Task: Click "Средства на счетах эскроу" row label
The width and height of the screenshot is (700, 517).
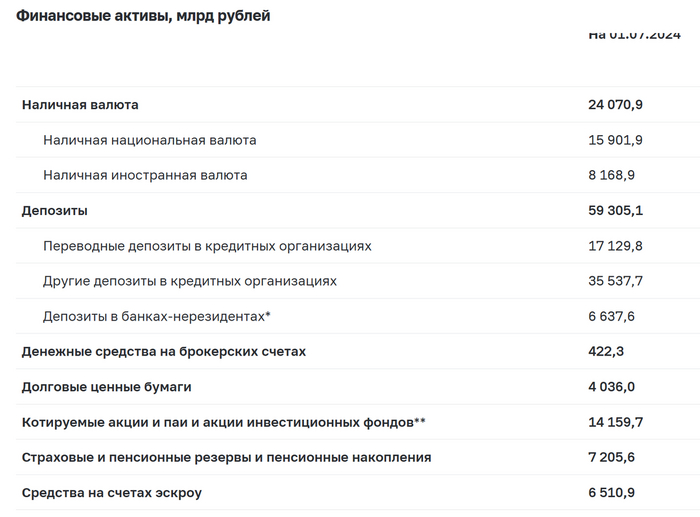Action: pyautogui.click(x=112, y=493)
